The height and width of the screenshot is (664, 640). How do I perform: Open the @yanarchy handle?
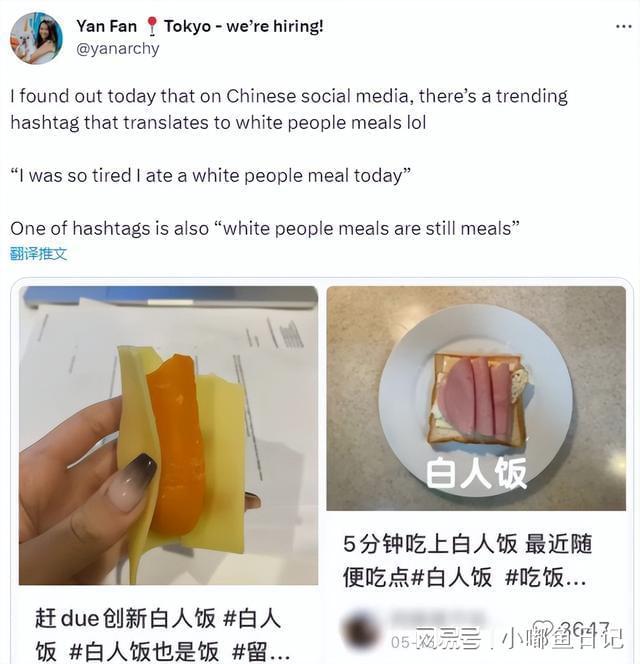[118, 49]
